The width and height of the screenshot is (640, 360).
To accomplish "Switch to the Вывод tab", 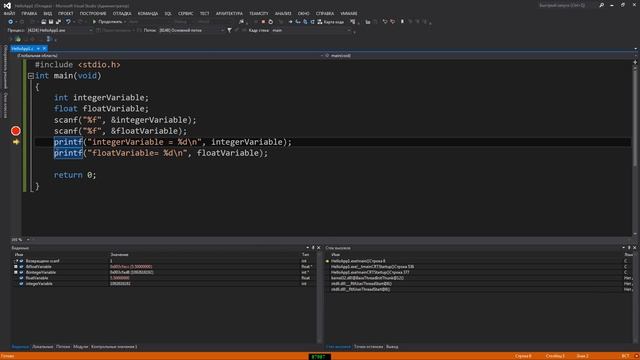I will [392, 347].
